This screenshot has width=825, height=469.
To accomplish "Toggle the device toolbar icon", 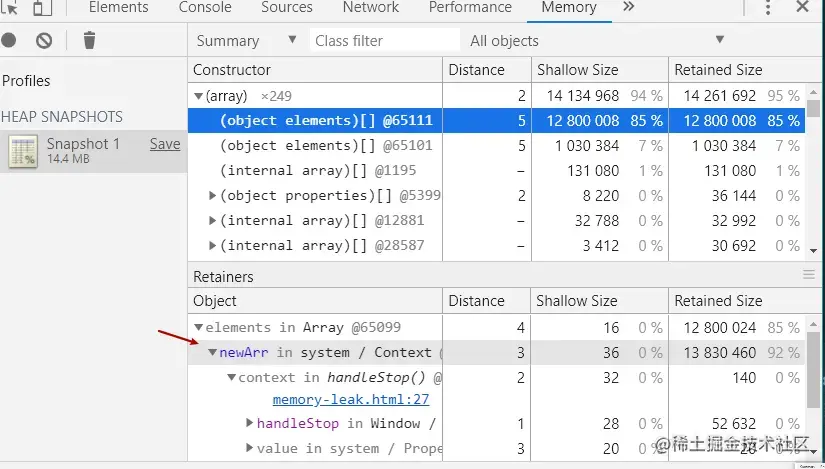I will (42, 7).
